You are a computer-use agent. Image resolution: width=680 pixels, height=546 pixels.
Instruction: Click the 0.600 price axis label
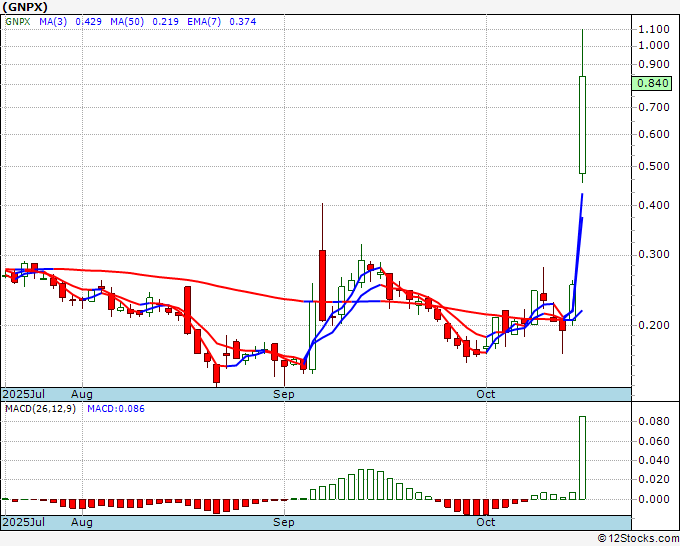click(654, 134)
